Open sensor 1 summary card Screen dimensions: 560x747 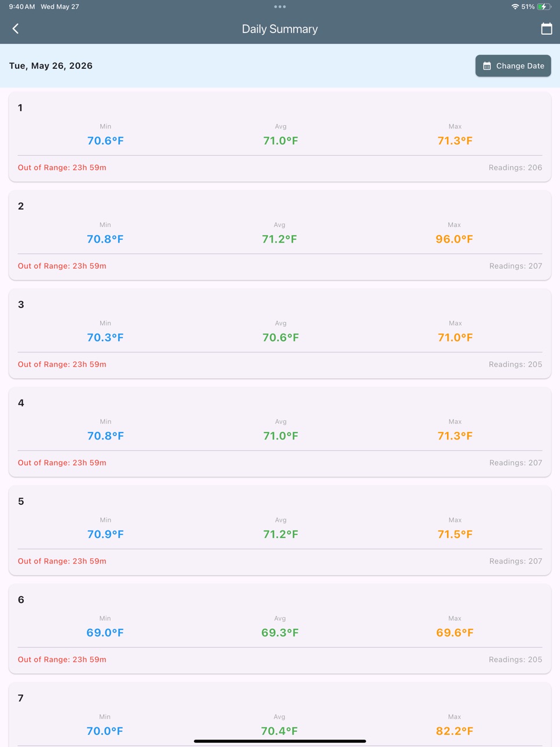(x=280, y=137)
